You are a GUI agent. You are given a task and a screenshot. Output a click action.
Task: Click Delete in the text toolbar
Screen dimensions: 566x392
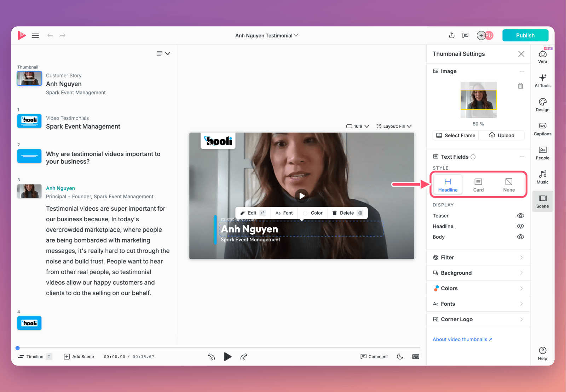click(x=347, y=213)
